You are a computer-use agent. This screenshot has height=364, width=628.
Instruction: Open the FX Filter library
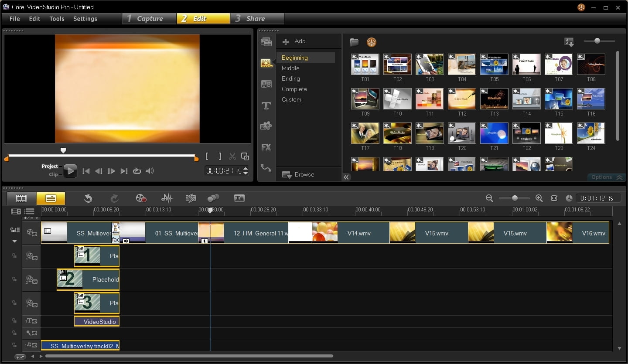point(266,147)
